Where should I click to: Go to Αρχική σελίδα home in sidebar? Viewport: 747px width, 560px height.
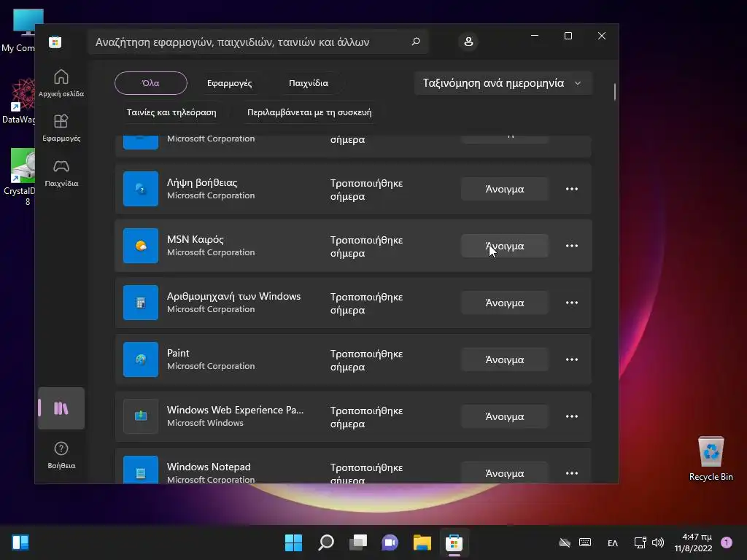point(61,83)
